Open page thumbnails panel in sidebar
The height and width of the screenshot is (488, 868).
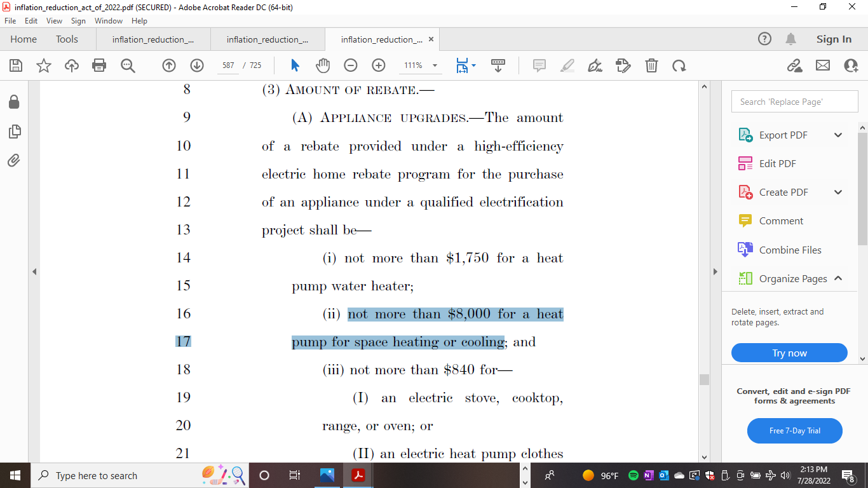pyautogui.click(x=14, y=132)
